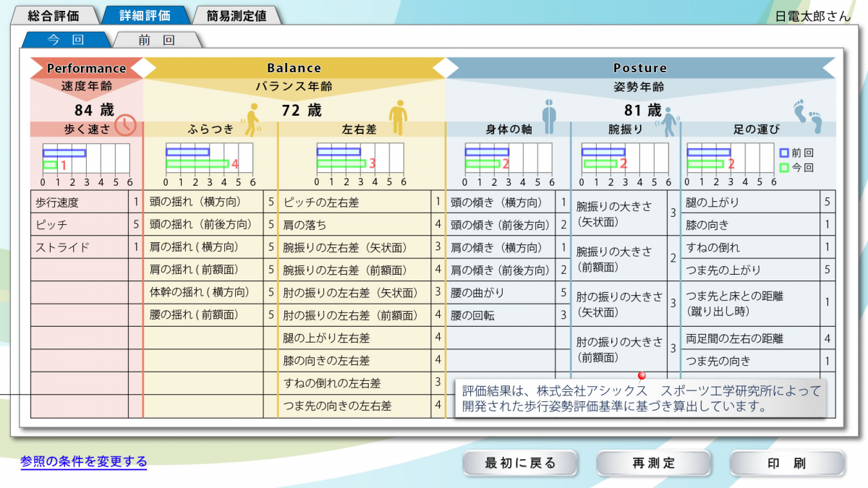Click the 腰の回転 row
Screen dimensions: 868x488
(508, 314)
